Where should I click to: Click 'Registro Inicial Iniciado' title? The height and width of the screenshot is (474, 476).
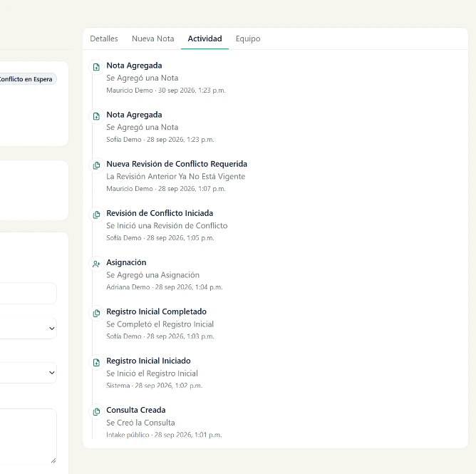pyautogui.click(x=148, y=361)
